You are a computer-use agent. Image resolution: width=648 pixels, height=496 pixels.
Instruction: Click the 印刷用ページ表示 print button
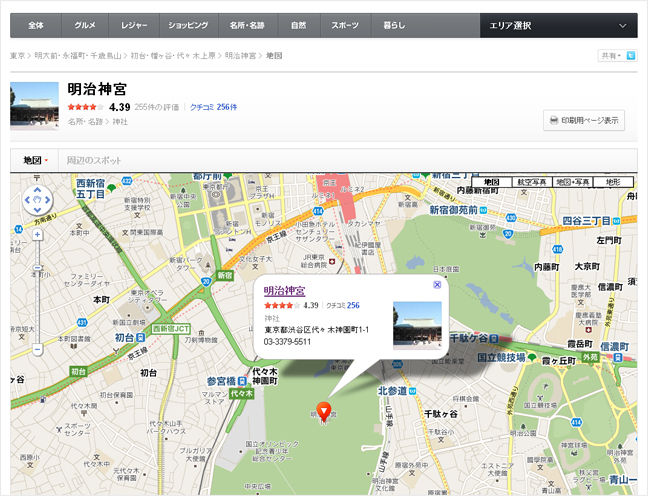click(584, 120)
